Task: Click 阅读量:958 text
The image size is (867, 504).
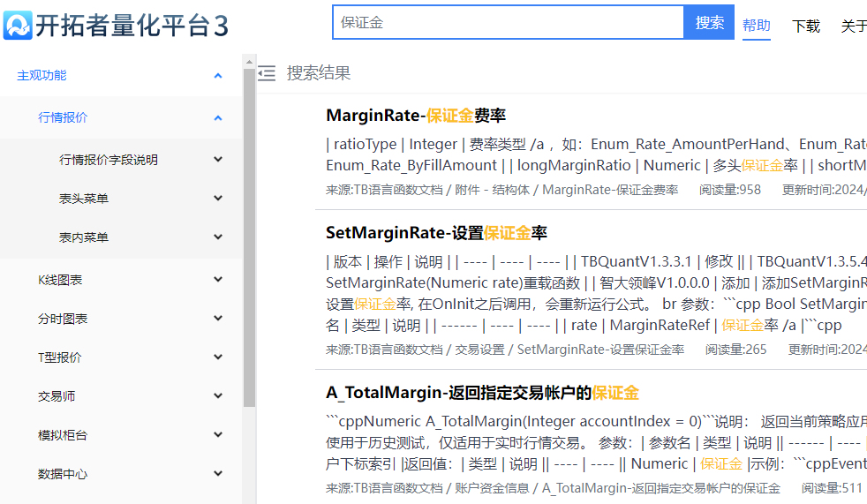Action: (730, 190)
